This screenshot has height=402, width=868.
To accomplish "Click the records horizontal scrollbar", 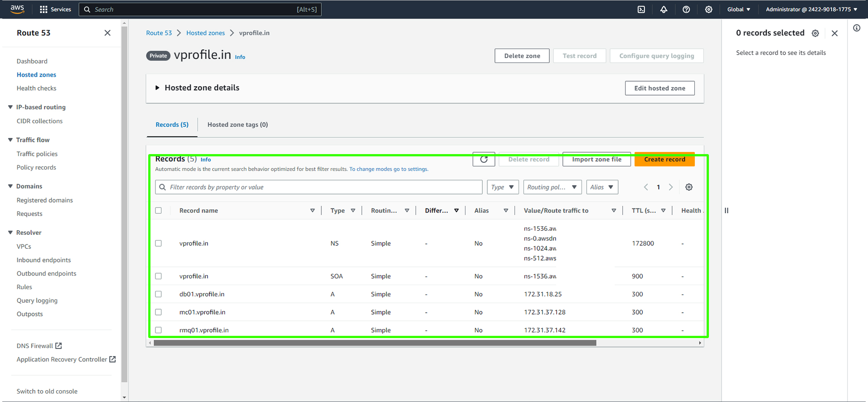I will 375,343.
